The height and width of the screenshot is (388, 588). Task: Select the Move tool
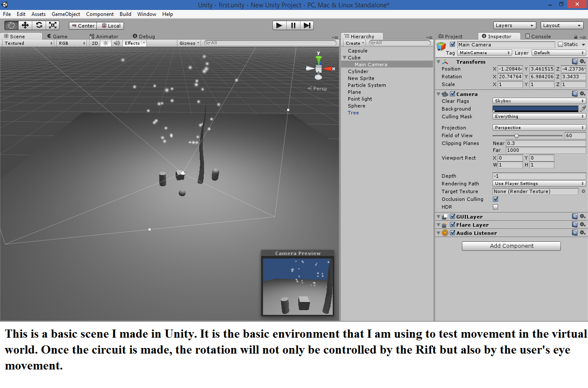point(25,25)
